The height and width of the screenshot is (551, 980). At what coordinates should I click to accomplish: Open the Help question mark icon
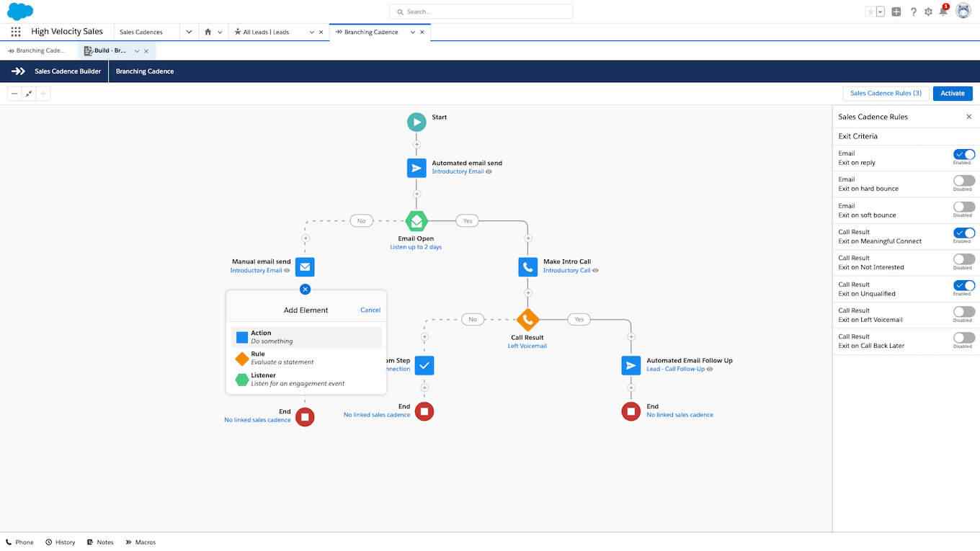(914, 12)
